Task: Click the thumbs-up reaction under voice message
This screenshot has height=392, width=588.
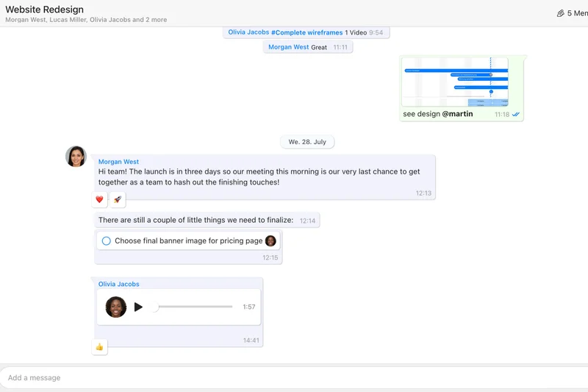Action: [100, 346]
